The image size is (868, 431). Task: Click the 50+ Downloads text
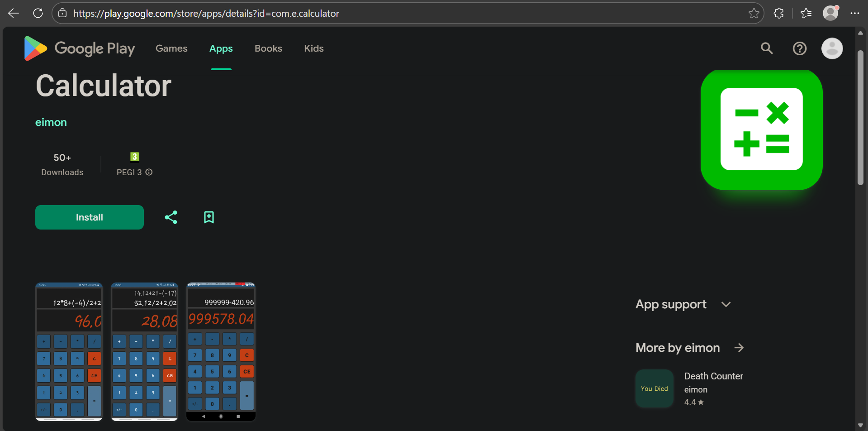[62, 165]
